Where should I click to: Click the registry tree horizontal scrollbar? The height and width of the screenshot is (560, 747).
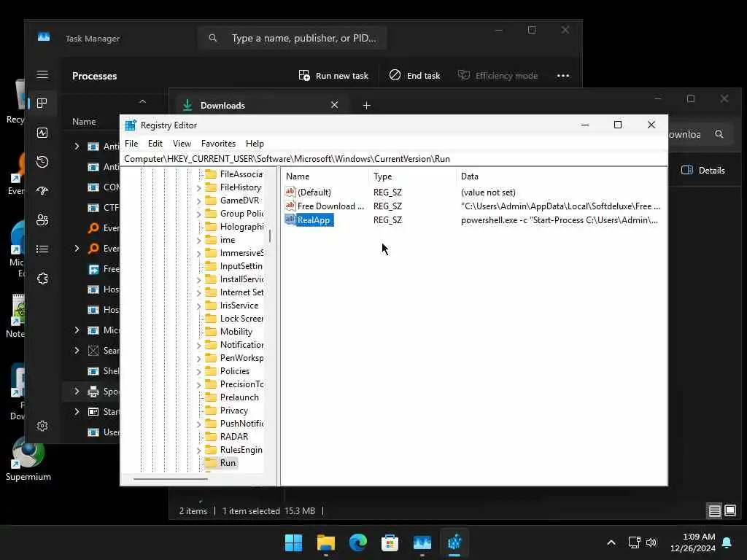click(171, 478)
